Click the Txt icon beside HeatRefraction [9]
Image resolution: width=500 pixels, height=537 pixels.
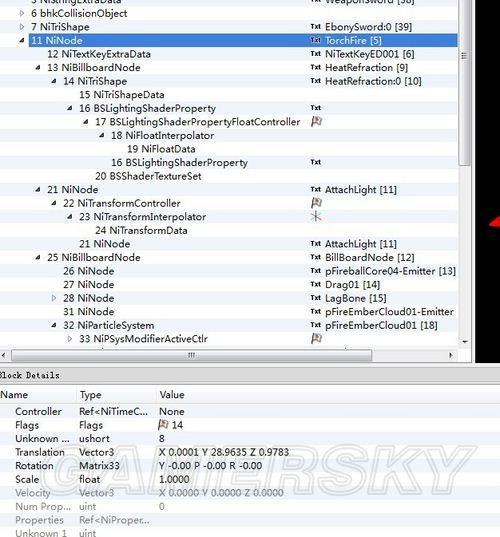coord(315,67)
